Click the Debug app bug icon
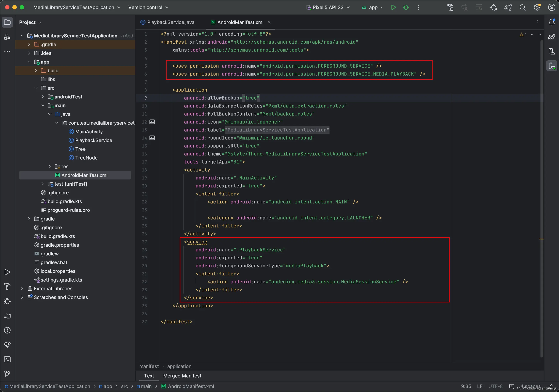Viewport: 559px width, 392px height. pyautogui.click(x=406, y=7)
